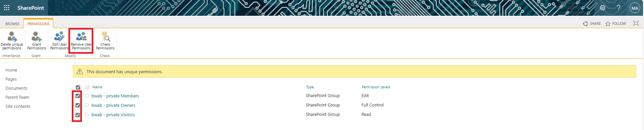
Task: Switch to the BROWSE tab
Action: coord(12,24)
